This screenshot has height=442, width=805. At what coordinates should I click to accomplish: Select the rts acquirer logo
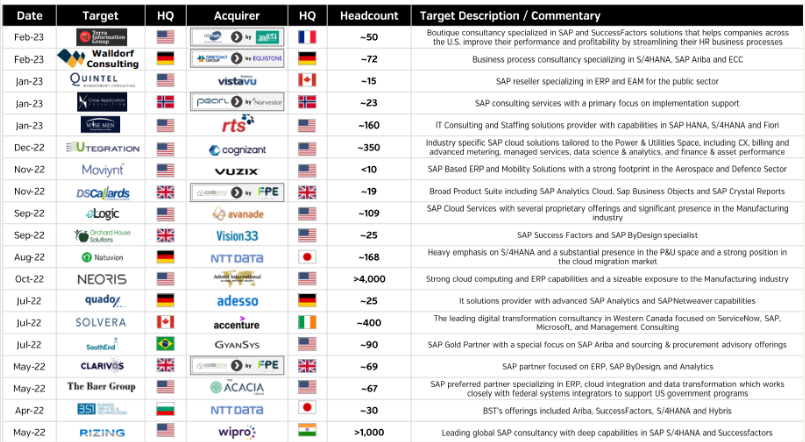tap(238, 123)
